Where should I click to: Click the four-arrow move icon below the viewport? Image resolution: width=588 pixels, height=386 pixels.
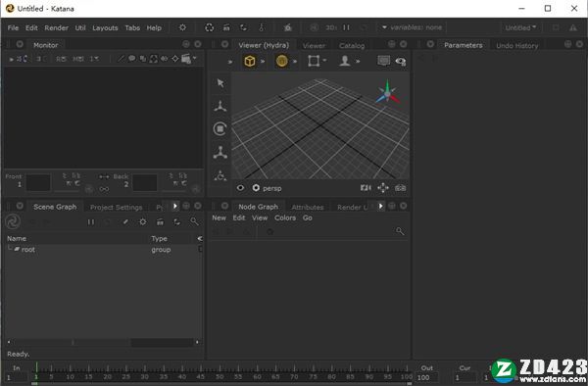[x=383, y=188]
